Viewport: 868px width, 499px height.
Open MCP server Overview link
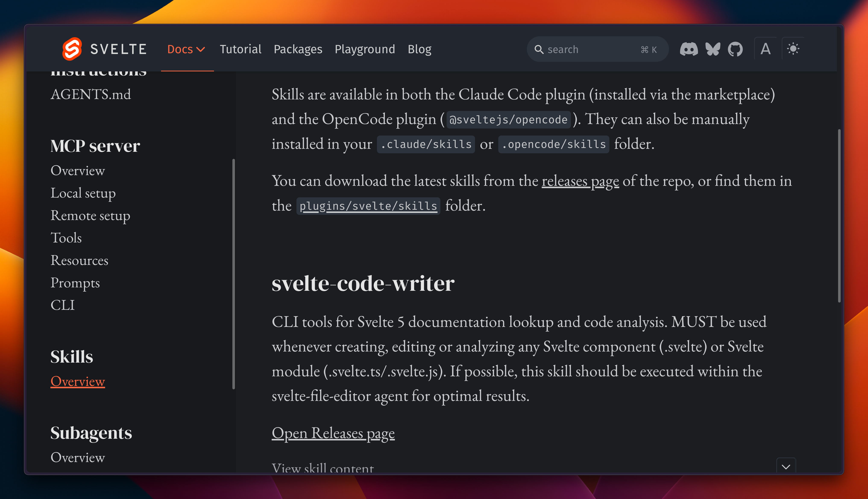78,170
